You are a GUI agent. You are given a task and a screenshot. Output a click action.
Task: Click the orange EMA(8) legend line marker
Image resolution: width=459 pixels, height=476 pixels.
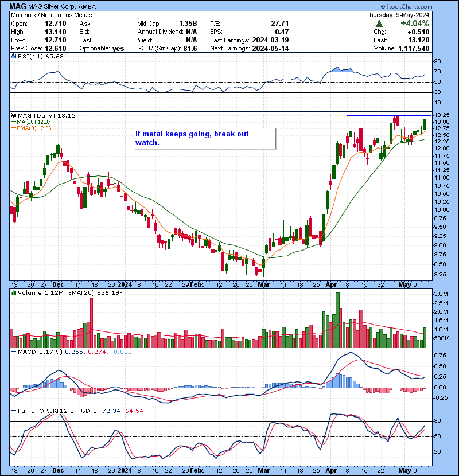(x=13, y=128)
